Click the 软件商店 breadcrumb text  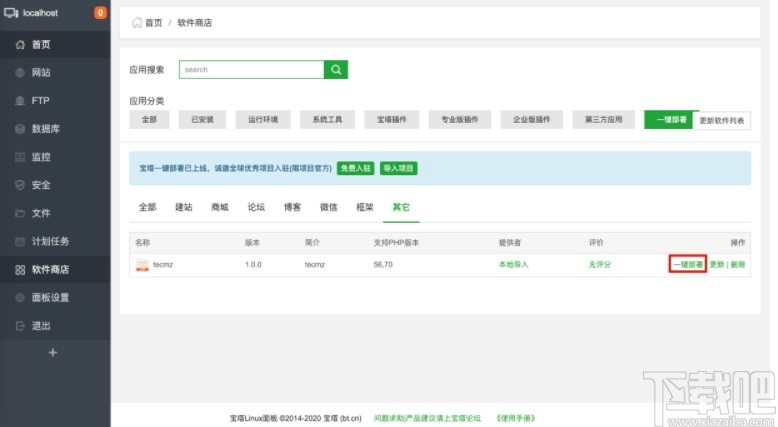tap(194, 23)
